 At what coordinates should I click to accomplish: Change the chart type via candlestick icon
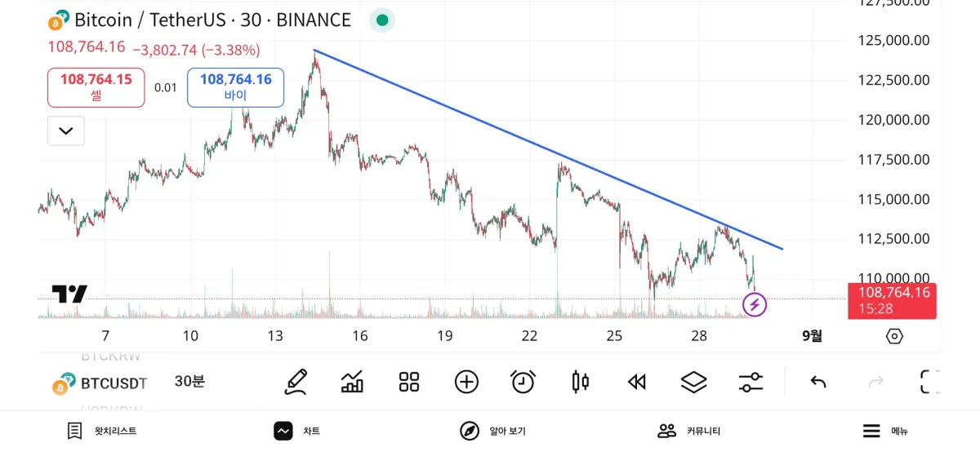click(x=581, y=381)
